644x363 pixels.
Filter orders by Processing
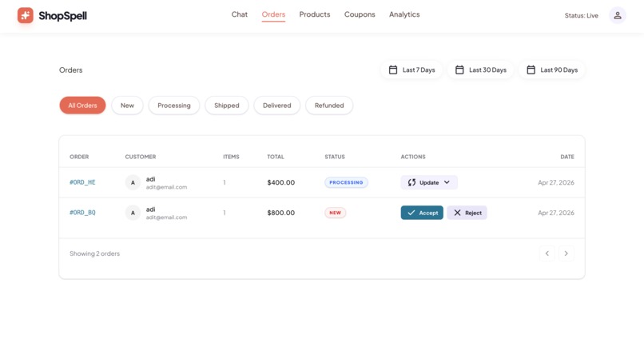[174, 106]
